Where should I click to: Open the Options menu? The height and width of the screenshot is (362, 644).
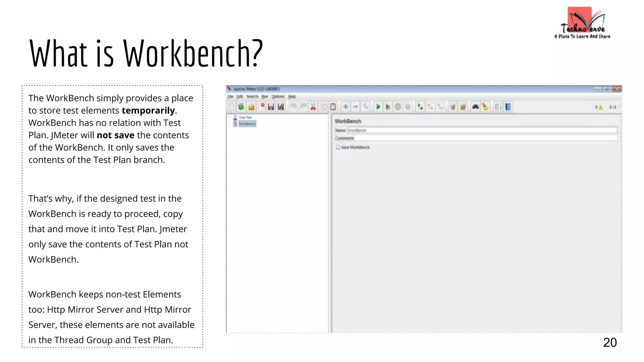(278, 96)
